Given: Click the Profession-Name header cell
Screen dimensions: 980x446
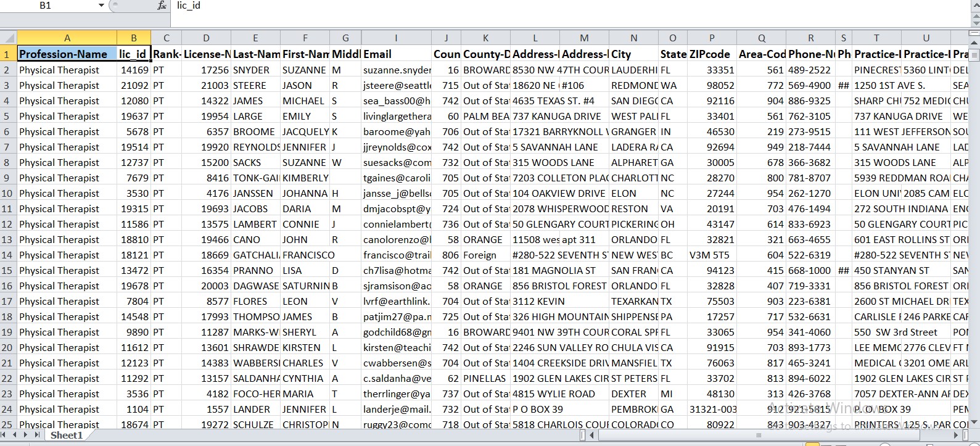Looking at the screenshot, I should coord(67,54).
